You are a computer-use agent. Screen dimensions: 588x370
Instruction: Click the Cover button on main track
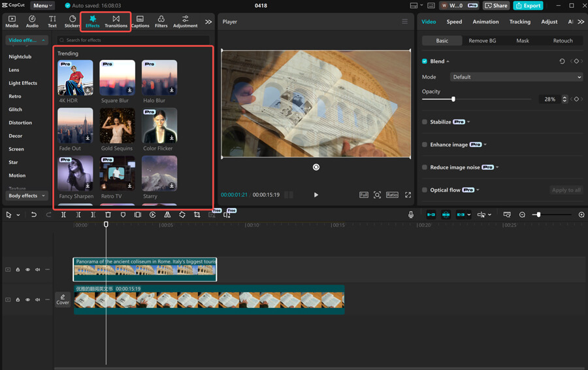63,299
